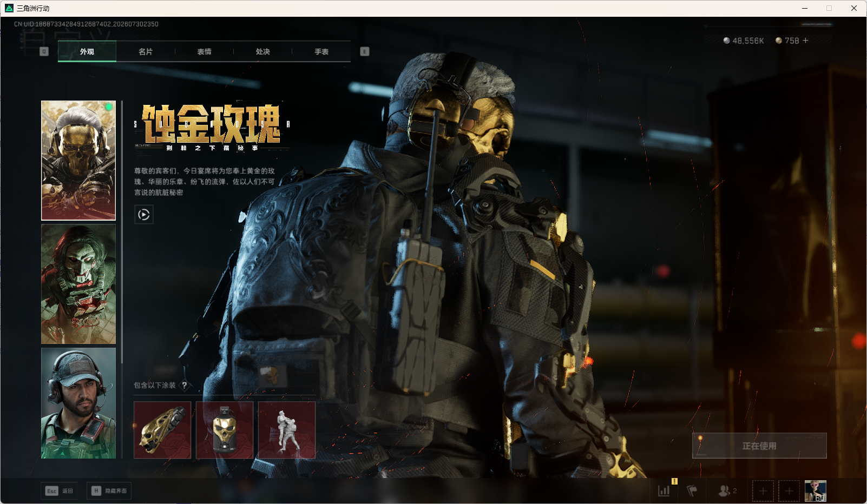This screenshot has height=504, width=867.
Task: Click the Esc 返回 button
Action: [59, 490]
